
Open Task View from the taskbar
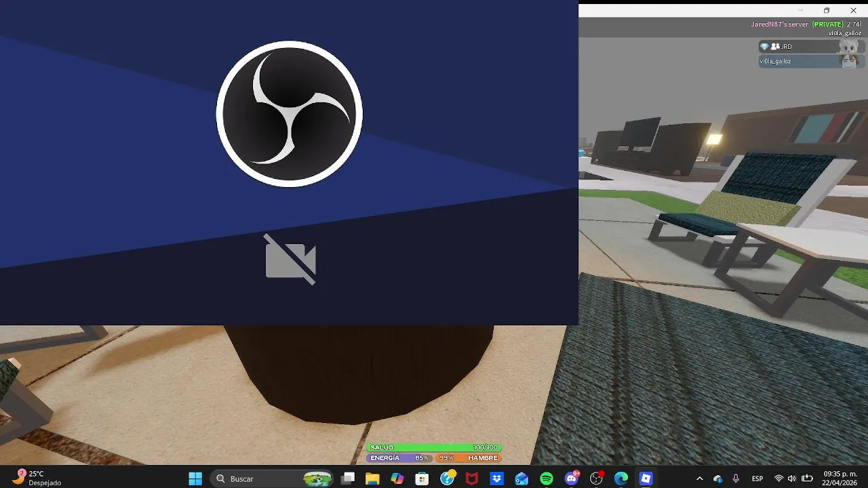pos(348,479)
